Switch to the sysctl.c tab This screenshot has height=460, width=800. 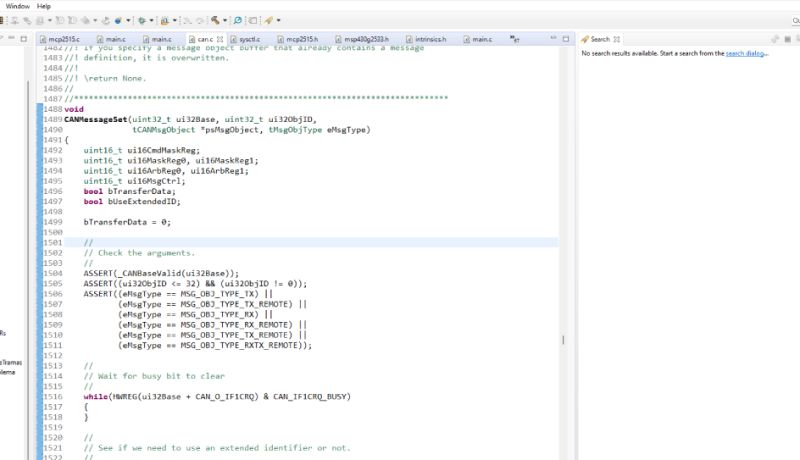245,39
